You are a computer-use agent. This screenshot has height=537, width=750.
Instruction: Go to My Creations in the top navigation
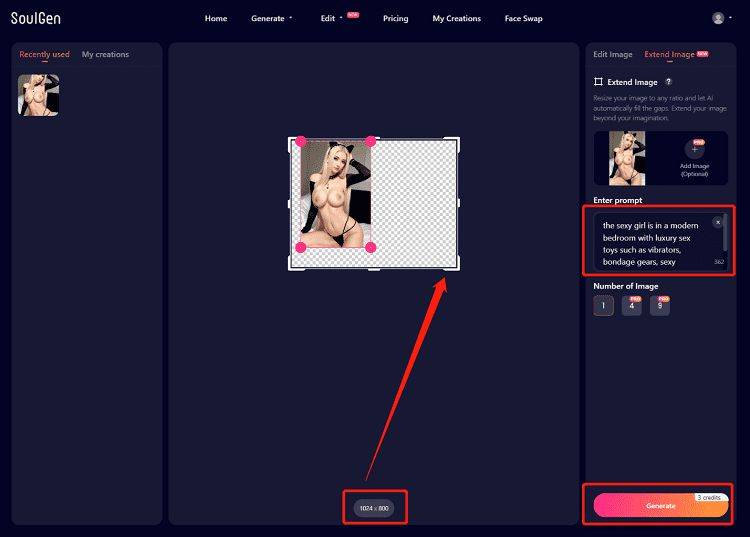[x=456, y=18]
